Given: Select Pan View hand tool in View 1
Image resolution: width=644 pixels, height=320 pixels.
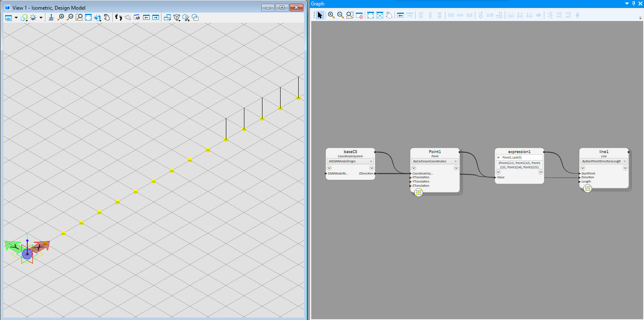Looking at the screenshot, I should pyautogui.click(x=107, y=18).
